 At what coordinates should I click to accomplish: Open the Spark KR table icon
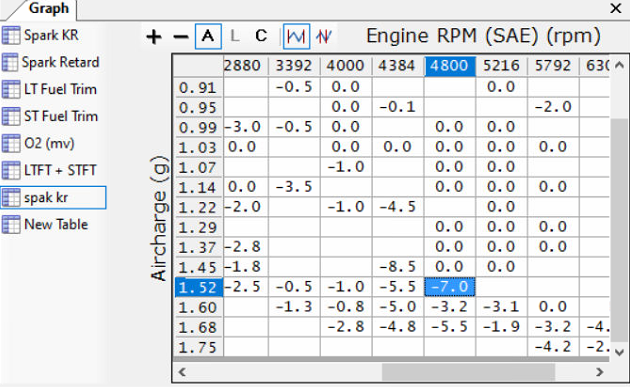click(x=10, y=35)
